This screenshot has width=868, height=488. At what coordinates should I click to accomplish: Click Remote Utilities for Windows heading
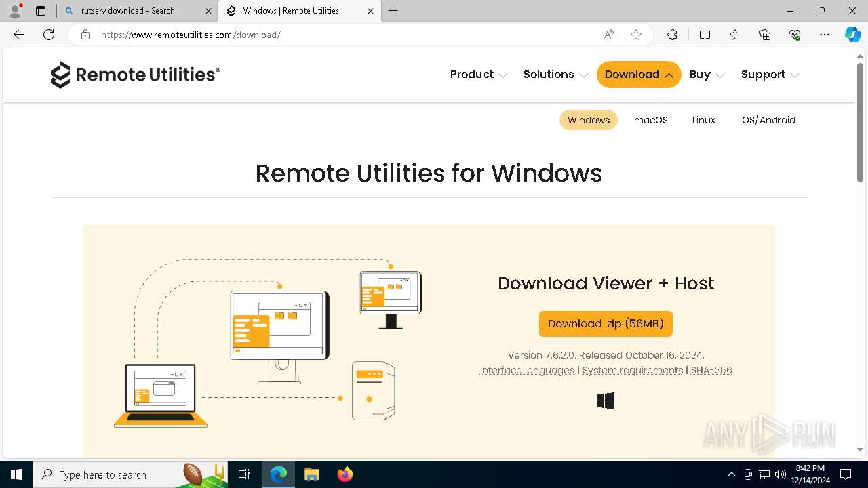click(x=429, y=174)
